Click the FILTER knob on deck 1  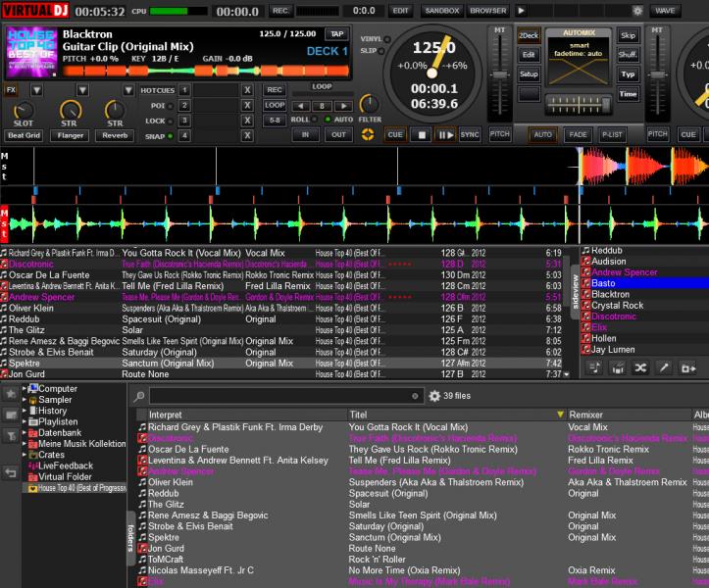pyautogui.click(x=369, y=105)
